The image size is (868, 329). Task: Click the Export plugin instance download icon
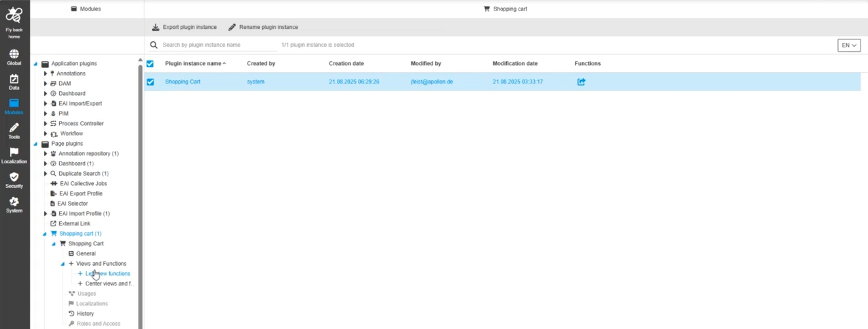point(156,27)
